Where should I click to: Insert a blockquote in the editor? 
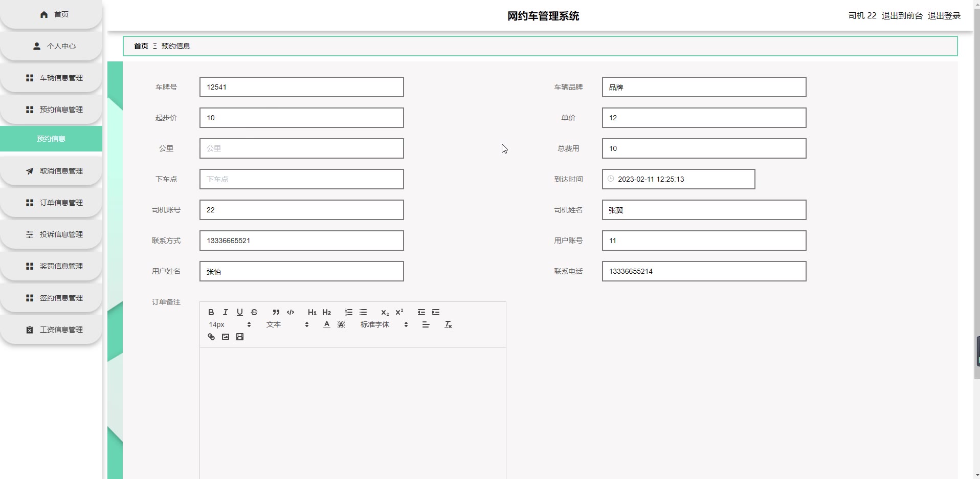tap(276, 312)
